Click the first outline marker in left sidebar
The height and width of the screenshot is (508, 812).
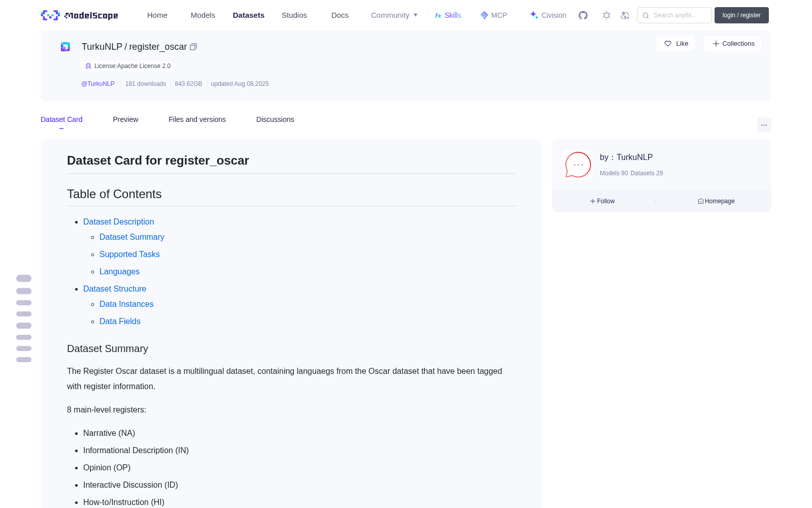(24, 278)
